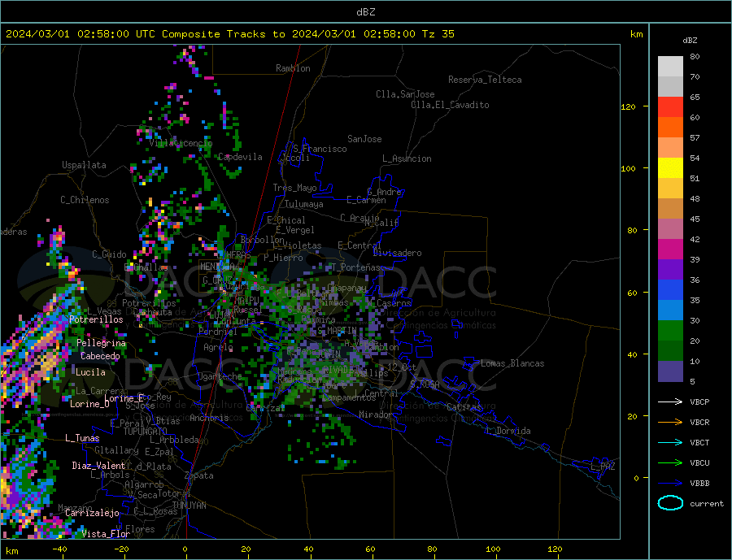Click the Mirador map label
Screen dimensions: 732x560
(376, 415)
